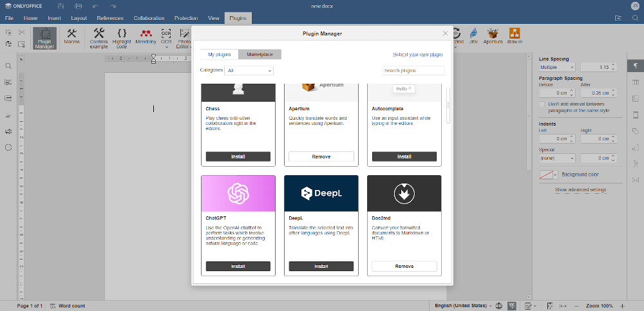Viewport: 644px width, 311px height.
Task: Check Don't add interval between paragraphs
Action: [542, 104]
